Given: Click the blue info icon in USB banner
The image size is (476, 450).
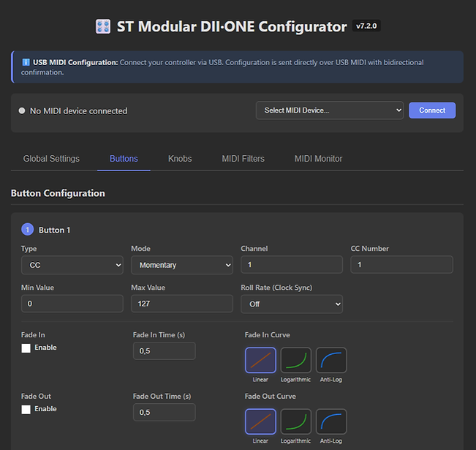Looking at the screenshot, I should point(26,62).
